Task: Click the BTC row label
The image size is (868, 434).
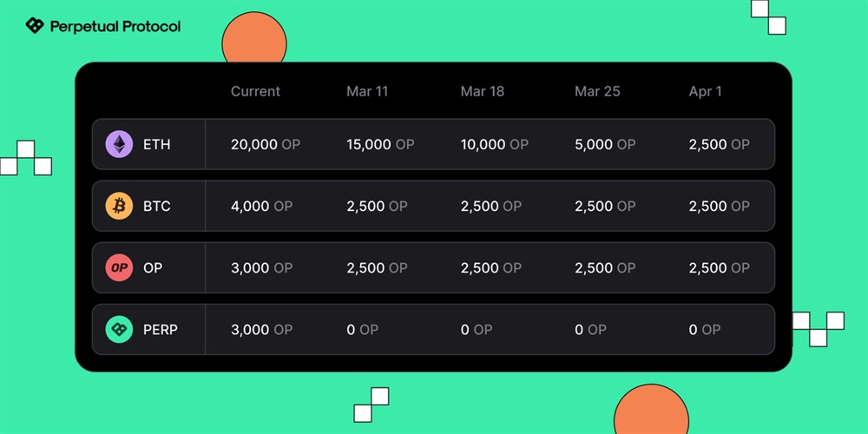Action: click(x=156, y=206)
